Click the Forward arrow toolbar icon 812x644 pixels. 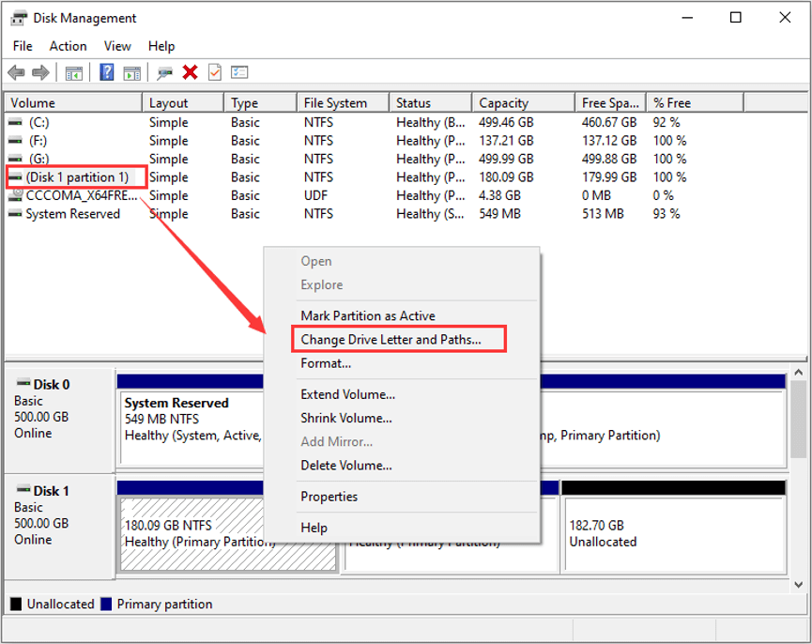pyautogui.click(x=41, y=72)
